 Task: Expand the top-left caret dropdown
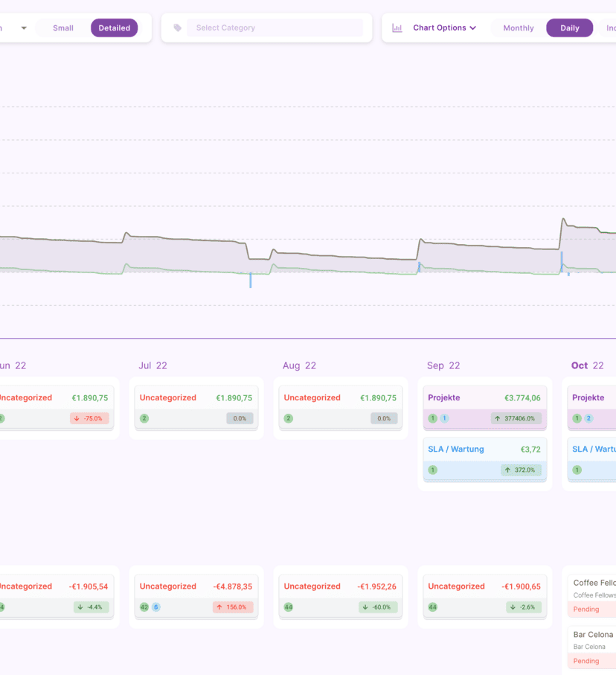[24, 28]
